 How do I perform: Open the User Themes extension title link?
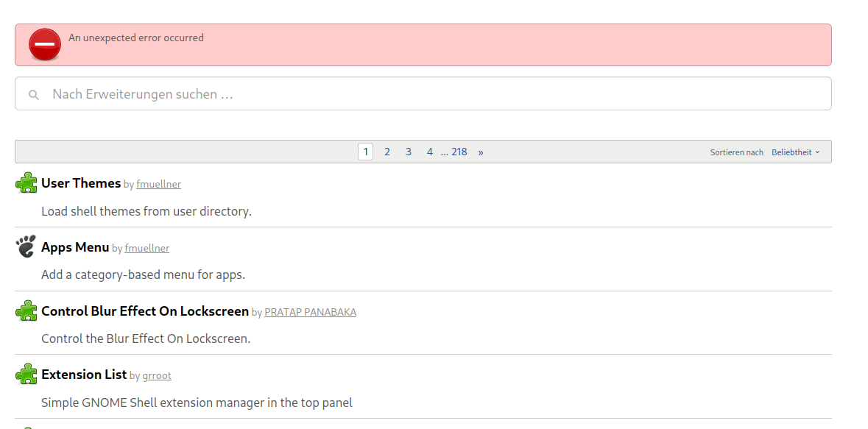[x=81, y=183]
